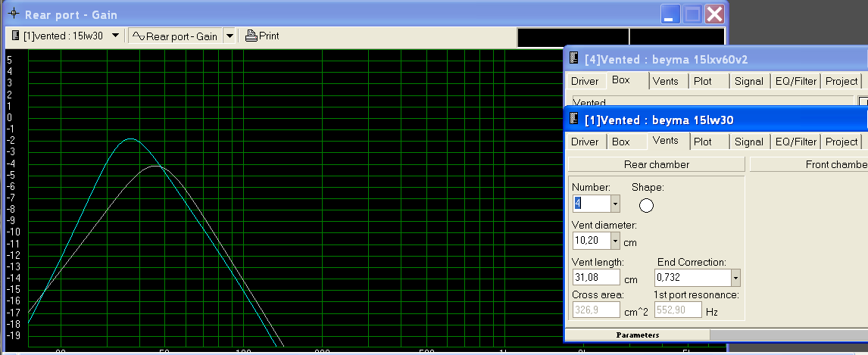Click the Vent diameter field 10,20
This screenshot has height=355, width=868.
592,241
